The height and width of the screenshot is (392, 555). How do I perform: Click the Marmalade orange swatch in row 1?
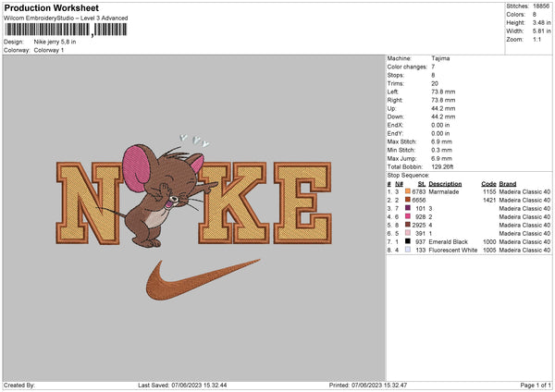pos(407,191)
